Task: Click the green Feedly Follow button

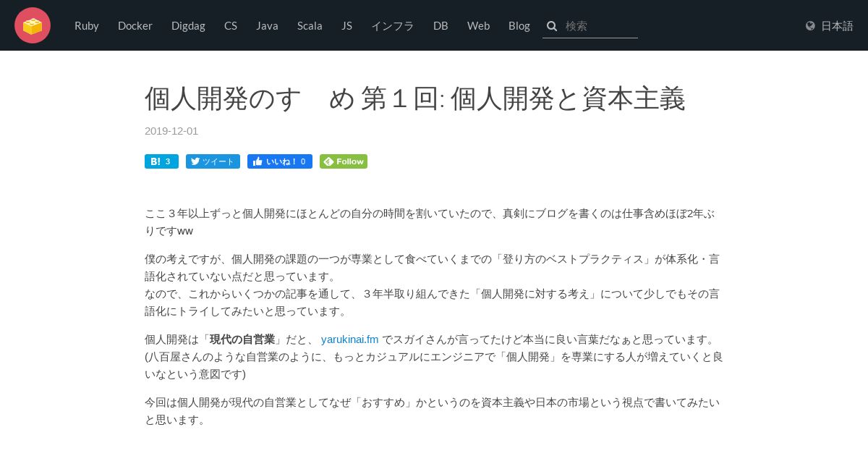Action: pos(344,161)
